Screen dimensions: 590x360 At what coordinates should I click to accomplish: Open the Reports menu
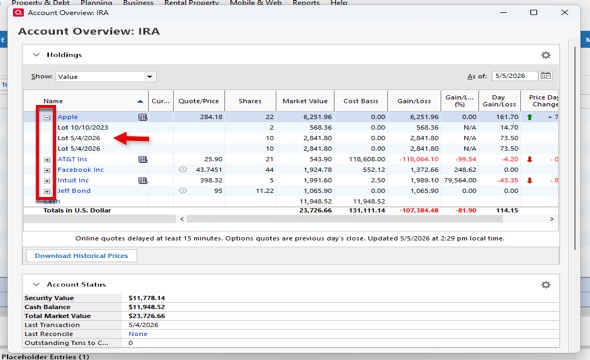coord(306,3)
